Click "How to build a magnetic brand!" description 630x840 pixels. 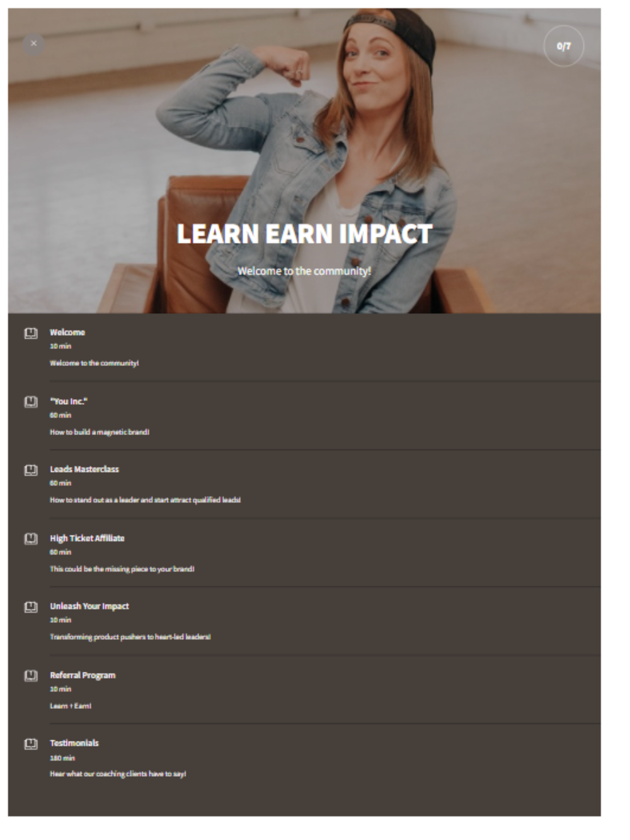pos(100,432)
